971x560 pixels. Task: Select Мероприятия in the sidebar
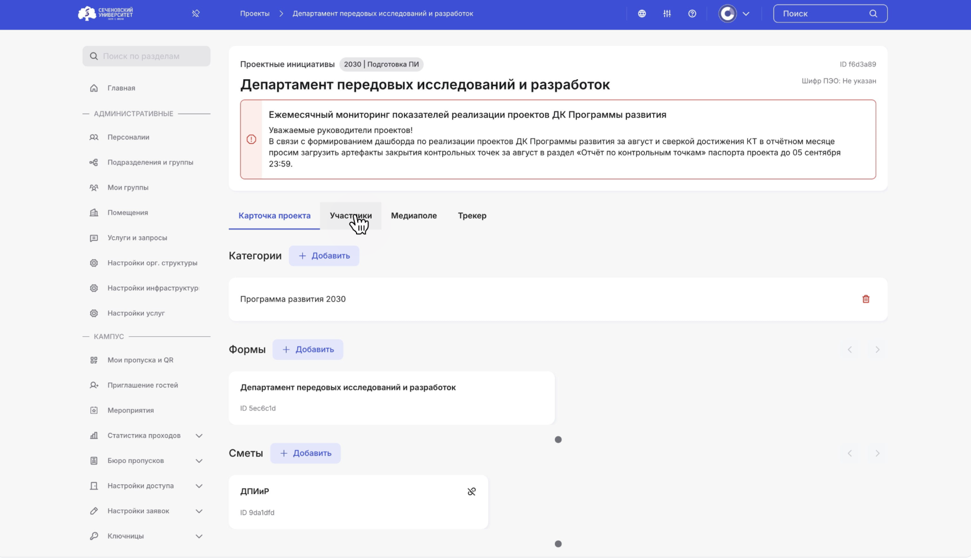(130, 410)
